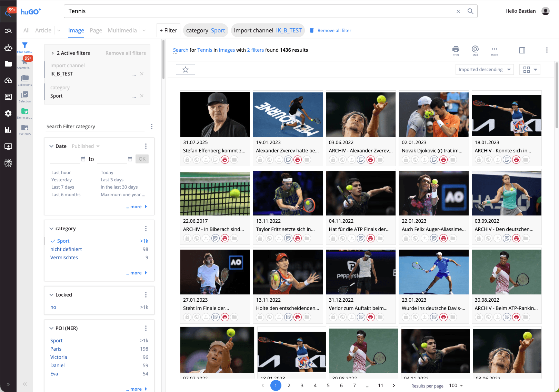Collapse the left filter panel chevrons
The image size is (559, 392).
click(x=25, y=384)
